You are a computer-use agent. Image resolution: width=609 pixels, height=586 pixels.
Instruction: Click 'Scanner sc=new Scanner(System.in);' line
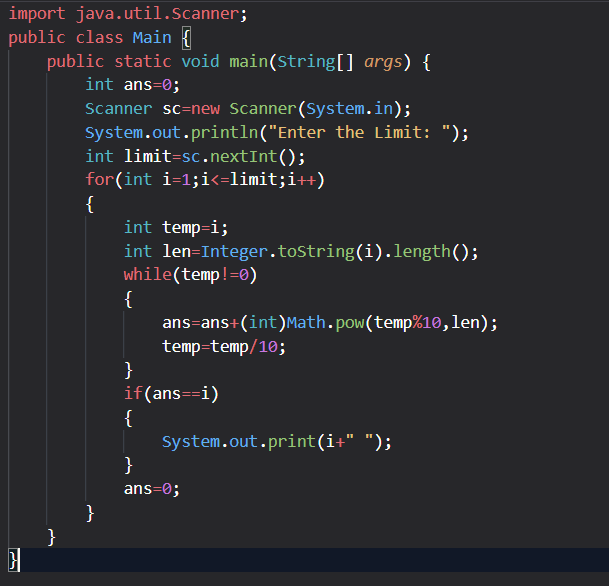[248, 109]
